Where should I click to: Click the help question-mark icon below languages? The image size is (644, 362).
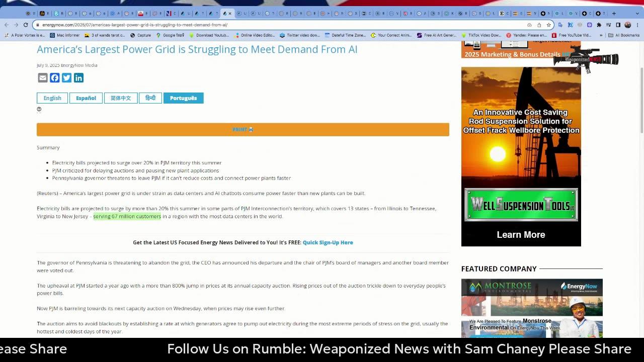pos(39,109)
